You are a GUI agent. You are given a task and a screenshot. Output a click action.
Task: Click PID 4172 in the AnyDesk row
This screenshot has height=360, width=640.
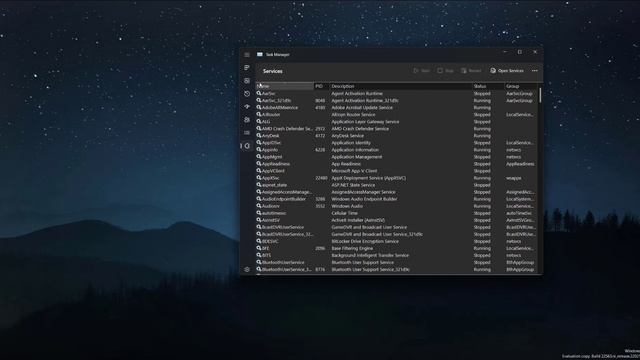click(320, 136)
